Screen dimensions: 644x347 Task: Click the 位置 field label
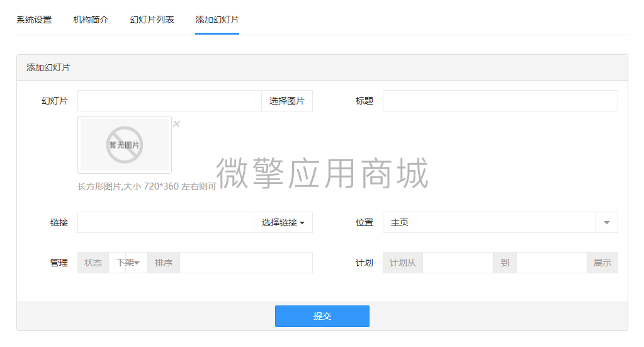pos(364,222)
